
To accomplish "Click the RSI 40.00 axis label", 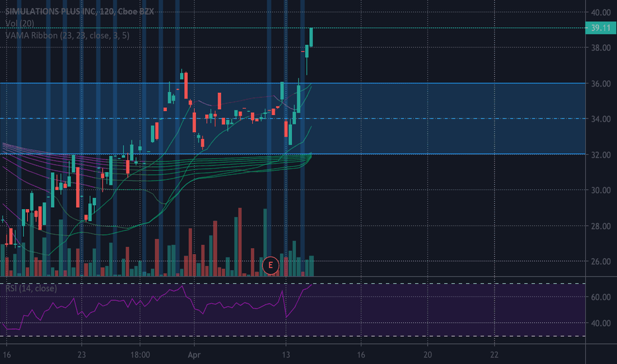I will (600, 323).
